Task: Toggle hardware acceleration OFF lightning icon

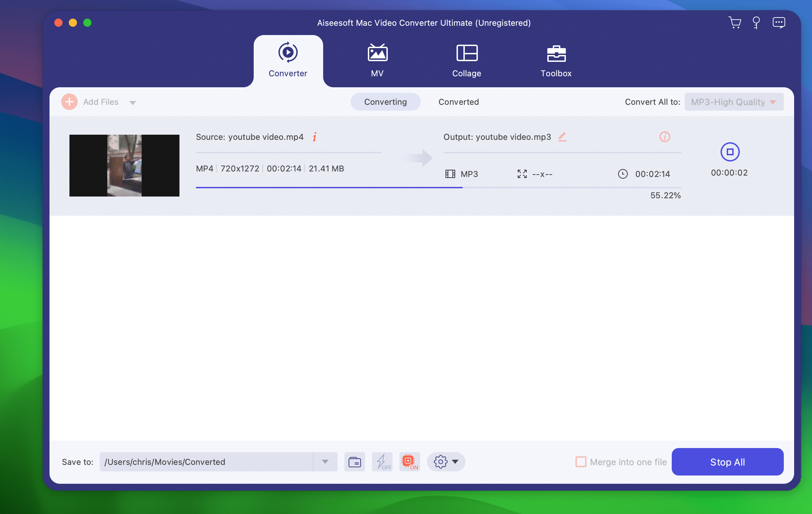Action: [x=382, y=462]
